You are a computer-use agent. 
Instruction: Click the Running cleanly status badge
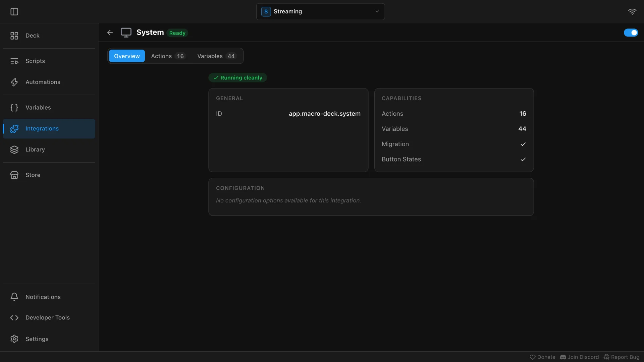click(238, 78)
